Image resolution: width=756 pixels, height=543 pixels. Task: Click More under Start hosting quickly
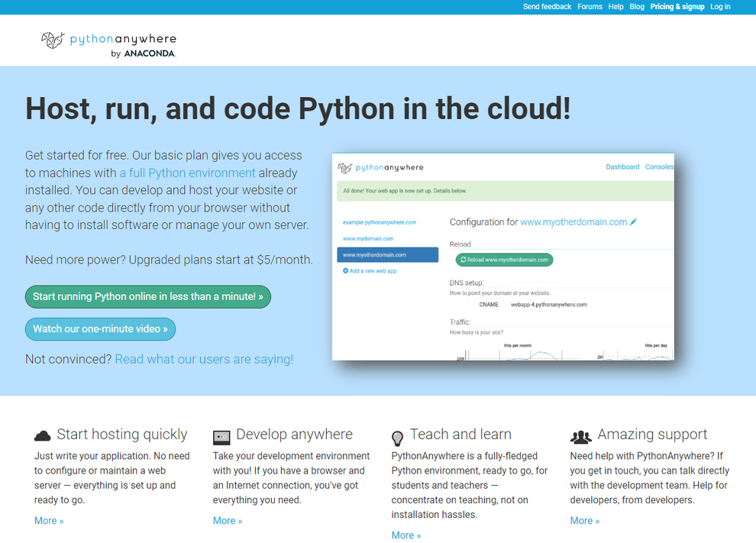(x=49, y=521)
